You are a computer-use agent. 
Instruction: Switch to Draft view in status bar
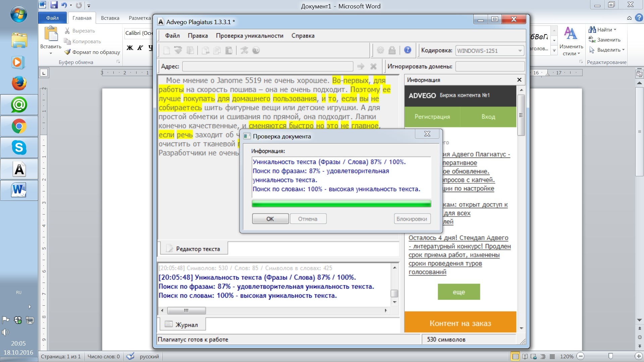click(552, 356)
